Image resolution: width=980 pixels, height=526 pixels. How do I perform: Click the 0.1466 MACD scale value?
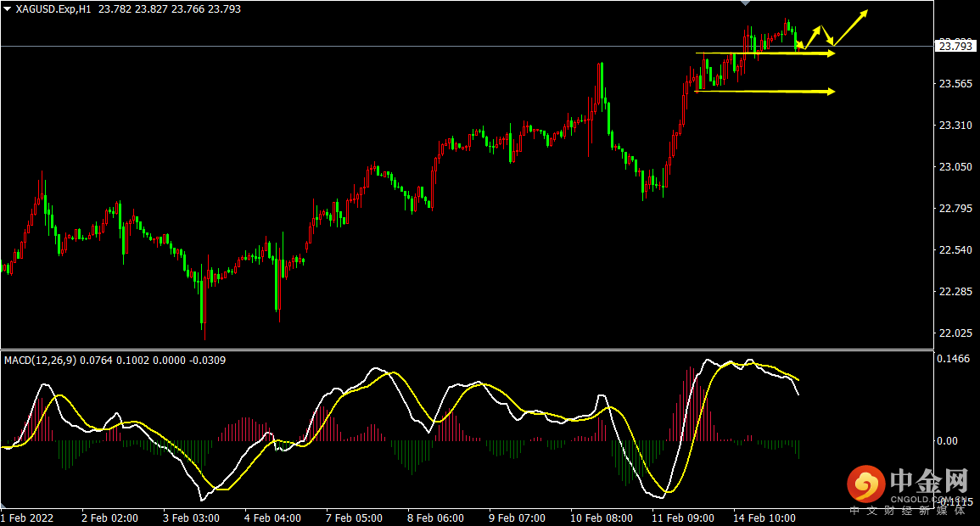pyautogui.click(x=954, y=360)
